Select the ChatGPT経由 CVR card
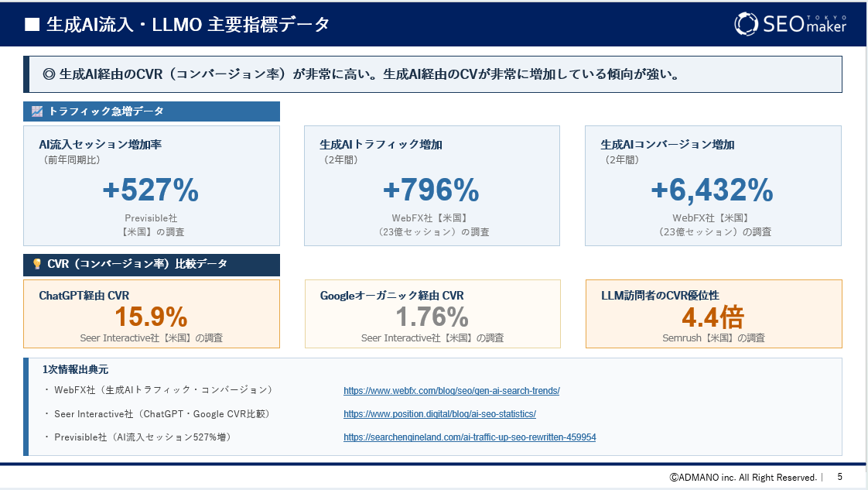 coord(152,314)
